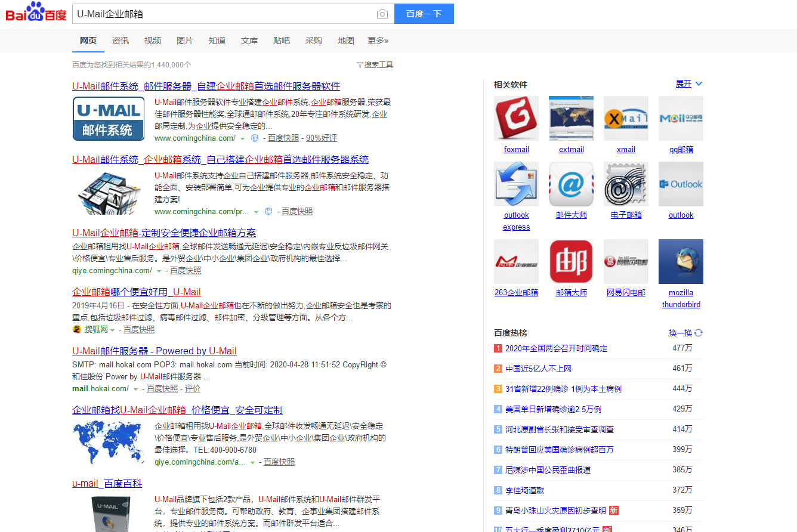797x532 pixels.
Task: Open the 更多» menu
Action: [x=378, y=41]
